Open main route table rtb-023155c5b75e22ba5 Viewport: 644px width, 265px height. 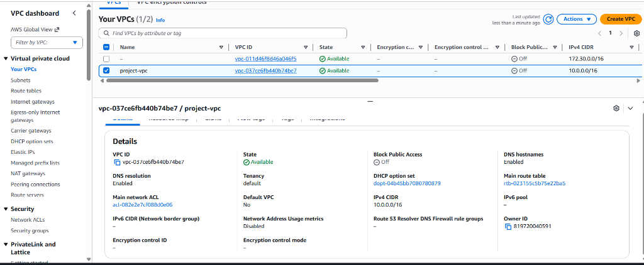(x=535, y=183)
